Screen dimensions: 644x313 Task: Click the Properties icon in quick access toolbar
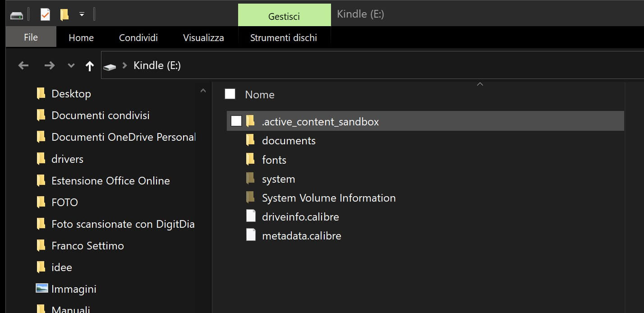click(45, 14)
